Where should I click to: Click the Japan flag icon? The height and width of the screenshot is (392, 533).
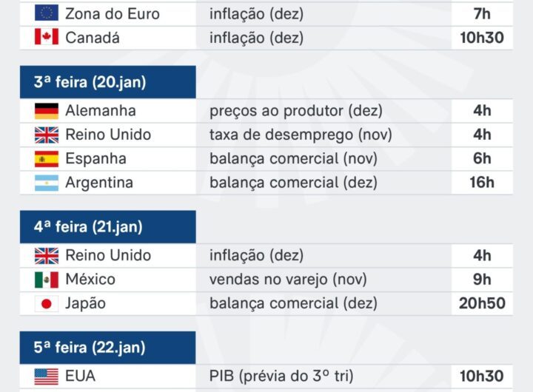click(x=47, y=303)
